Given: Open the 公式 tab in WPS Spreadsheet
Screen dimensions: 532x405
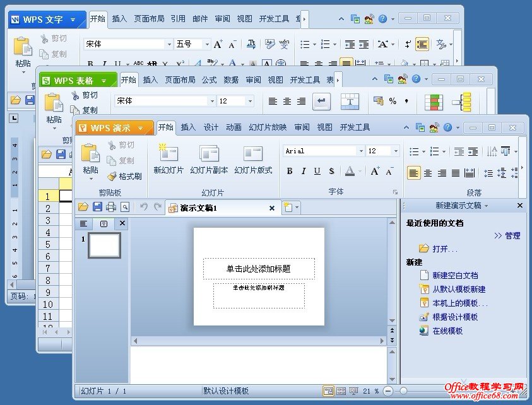Looking at the screenshot, I should (209, 79).
